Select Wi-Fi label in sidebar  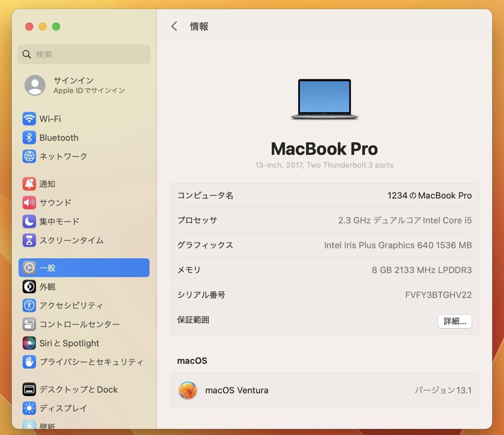[50, 119]
